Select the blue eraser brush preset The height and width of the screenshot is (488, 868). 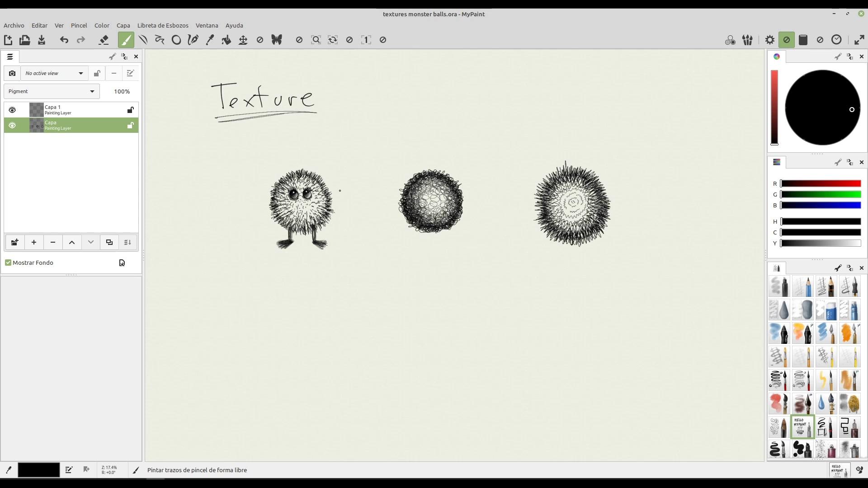tap(826, 310)
